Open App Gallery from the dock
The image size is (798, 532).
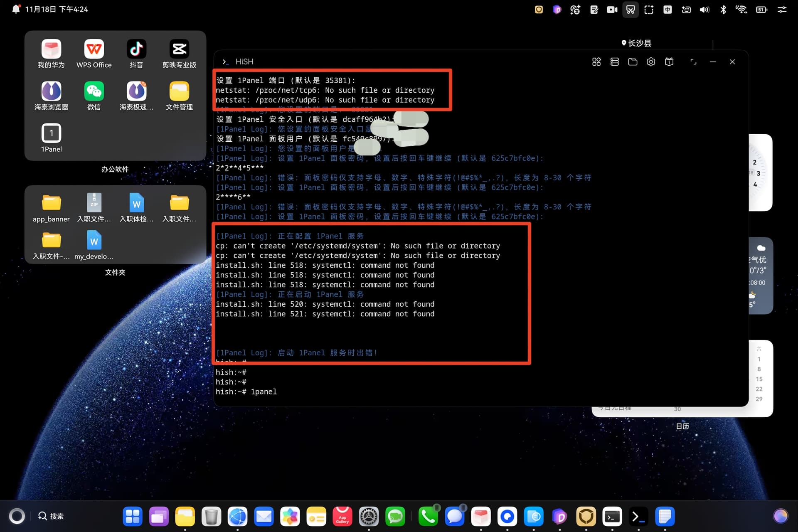[342, 517]
